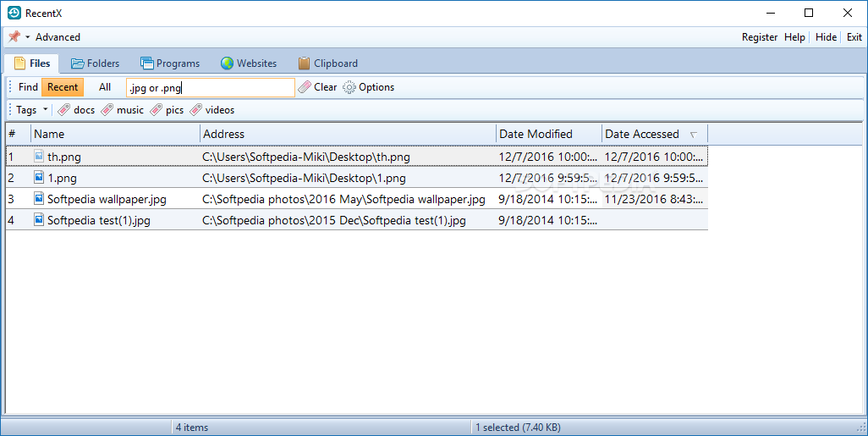Click the Register link

(760, 37)
